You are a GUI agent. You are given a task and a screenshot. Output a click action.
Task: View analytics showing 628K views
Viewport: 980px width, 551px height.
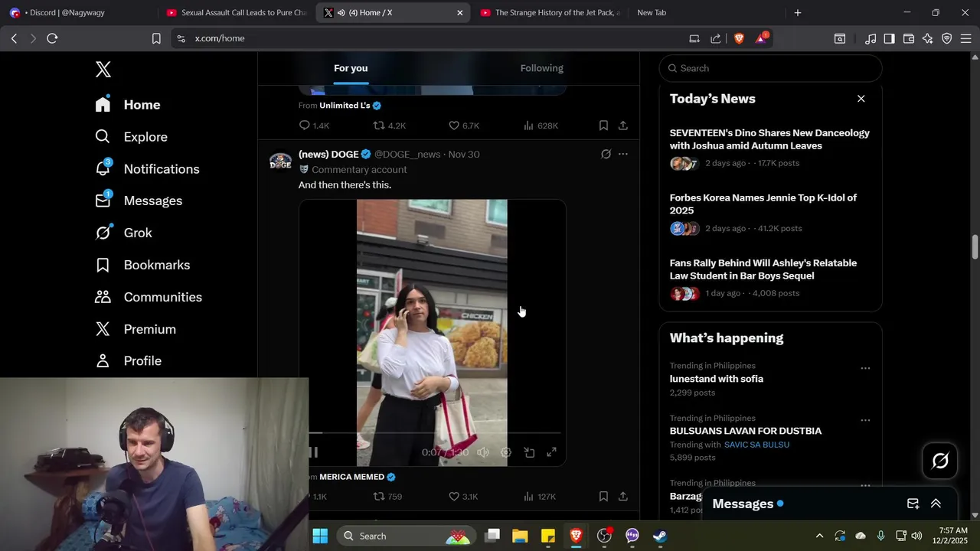[x=541, y=126]
